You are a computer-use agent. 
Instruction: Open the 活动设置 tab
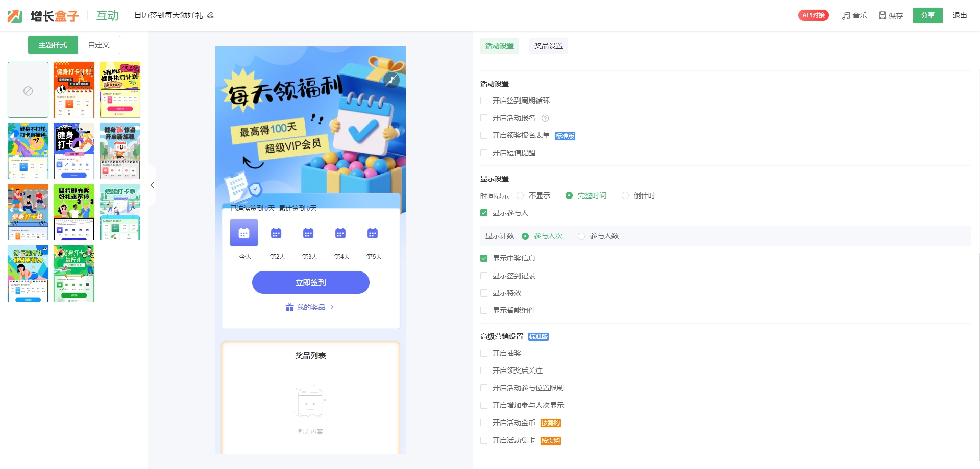pos(500,46)
